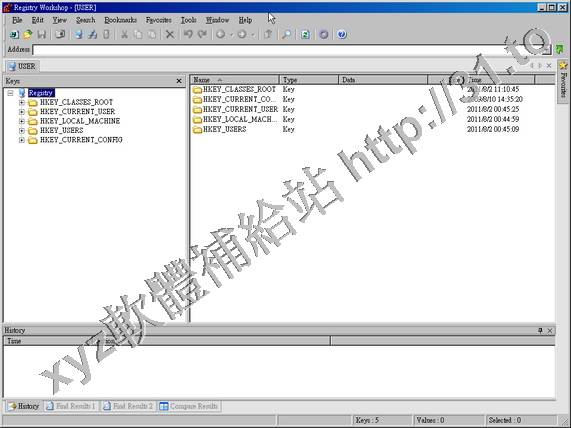
Task: Click the Save disk icon
Action: [42, 35]
